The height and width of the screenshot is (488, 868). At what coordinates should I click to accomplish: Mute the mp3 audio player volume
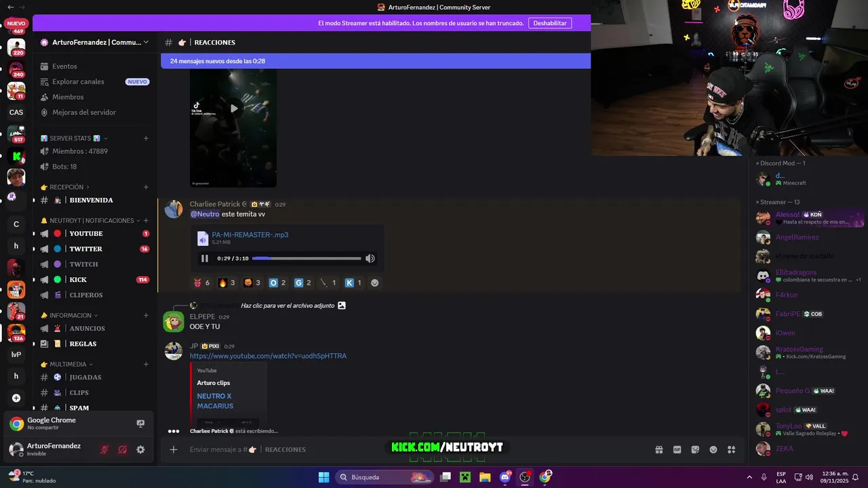coord(370,258)
